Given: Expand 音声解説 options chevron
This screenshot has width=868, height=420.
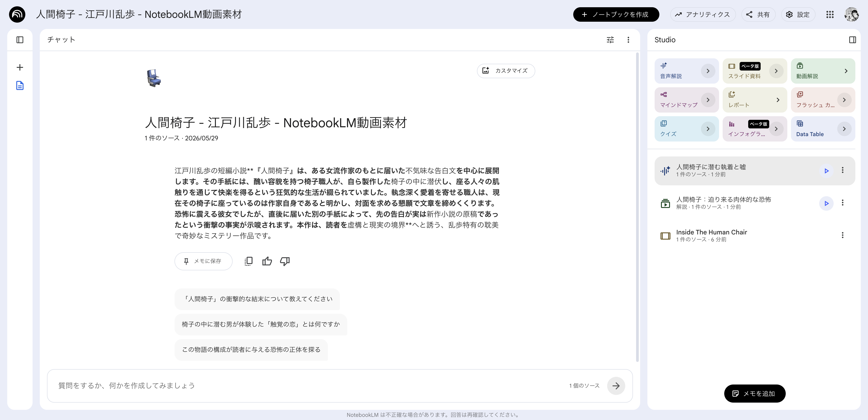Looking at the screenshot, I should [708, 71].
